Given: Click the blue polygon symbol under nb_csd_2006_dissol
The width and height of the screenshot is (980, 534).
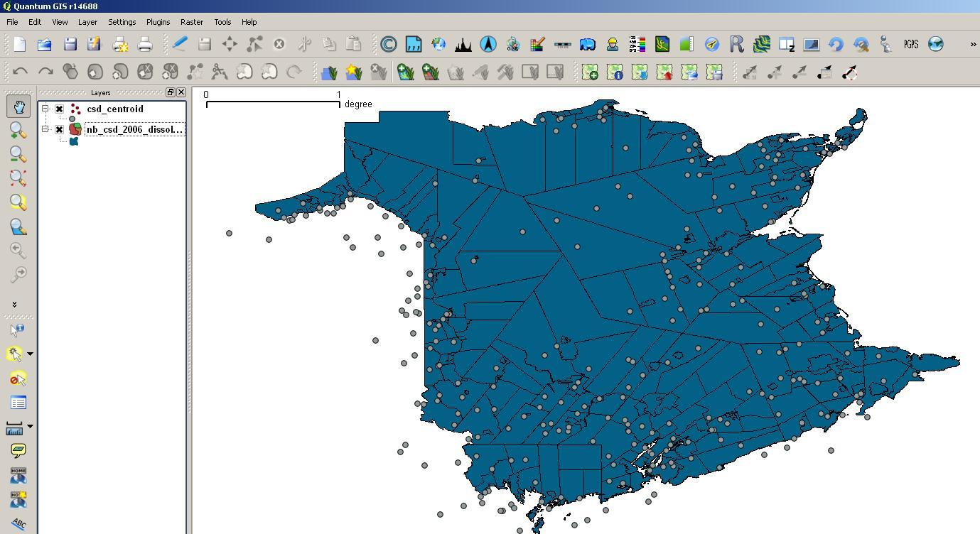Looking at the screenshot, I should pyautogui.click(x=74, y=141).
